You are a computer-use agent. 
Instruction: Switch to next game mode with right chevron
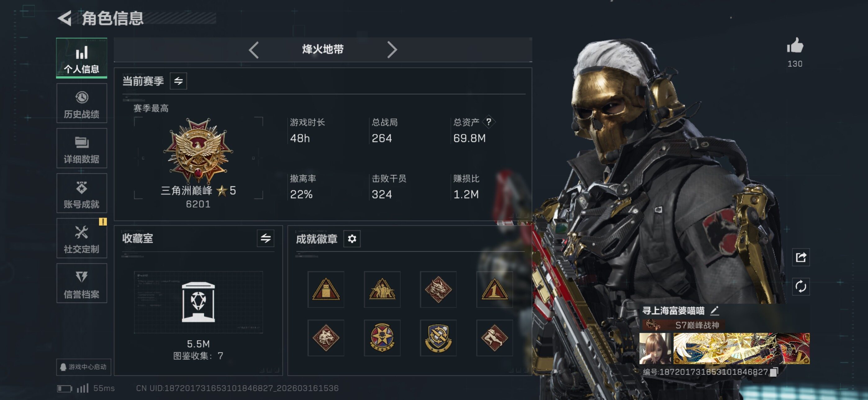click(x=392, y=50)
